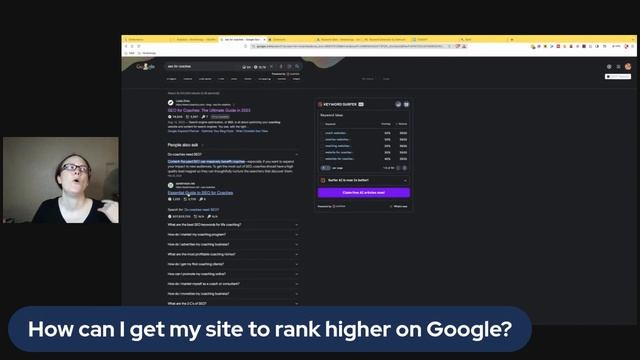
Task: Click the rightmost icon in Keyword Surfer header
Action: (x=407, y=104)
